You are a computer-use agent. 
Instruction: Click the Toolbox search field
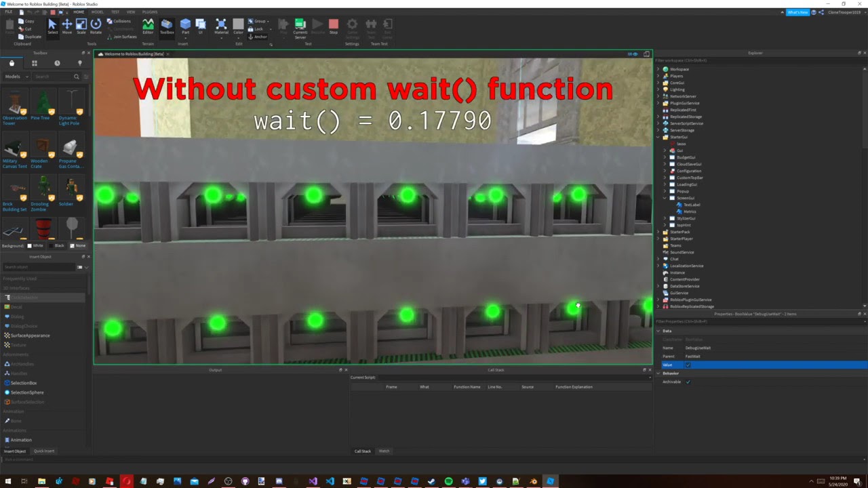pyautogui.click(x=56, y=77)
